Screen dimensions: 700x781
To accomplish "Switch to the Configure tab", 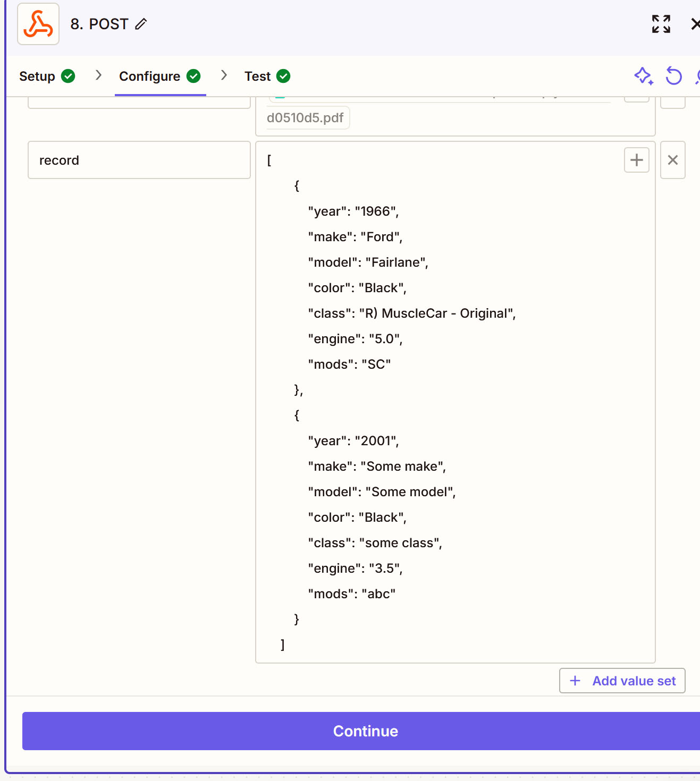I will 160,76.
